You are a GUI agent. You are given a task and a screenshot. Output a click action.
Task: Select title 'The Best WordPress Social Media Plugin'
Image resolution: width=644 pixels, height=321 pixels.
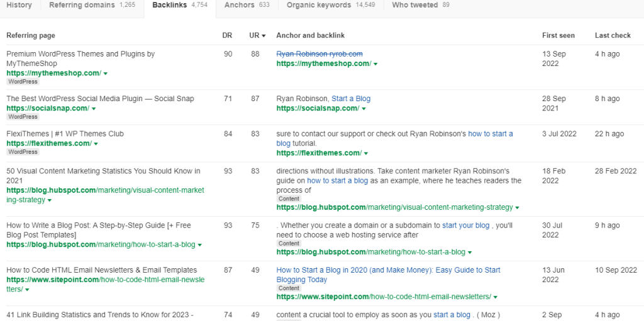click(100, 99)
